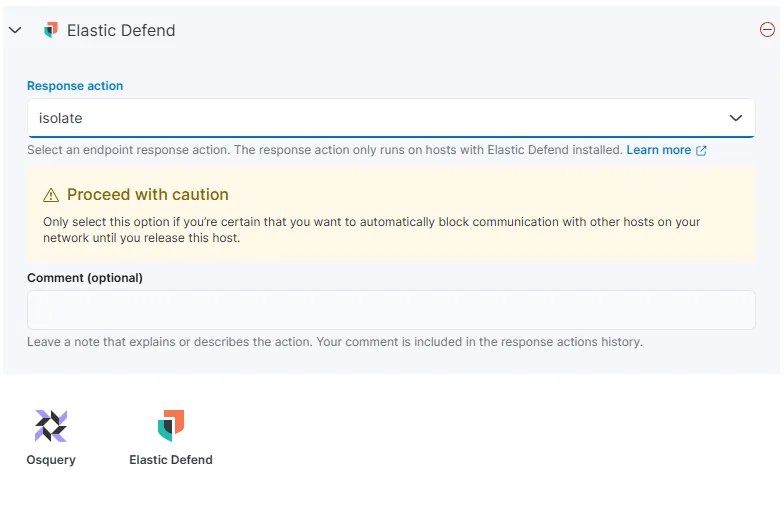Click the Comment (optional) label
Viewport: 784px width, 520px height.
[85, 278]
